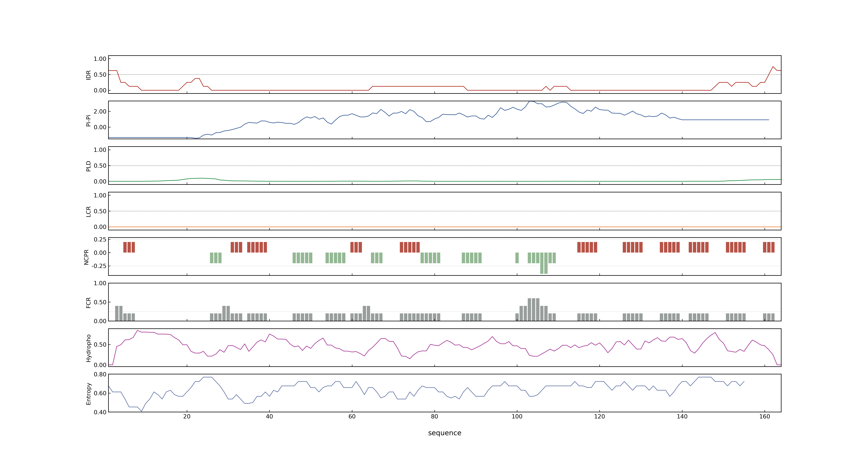
Task: Click the first red NCPR bar group near 6
Action: point(129,247)
